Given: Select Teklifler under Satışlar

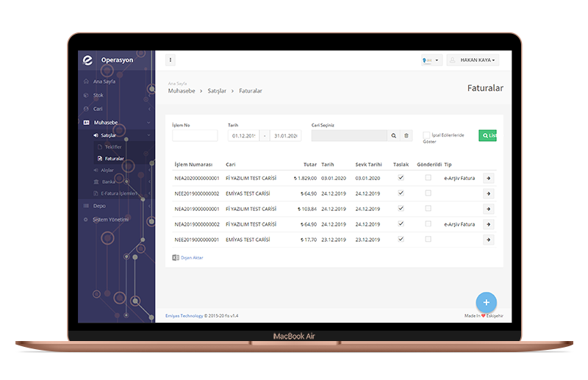Looking at the screenshot, I should pos(113,147).
